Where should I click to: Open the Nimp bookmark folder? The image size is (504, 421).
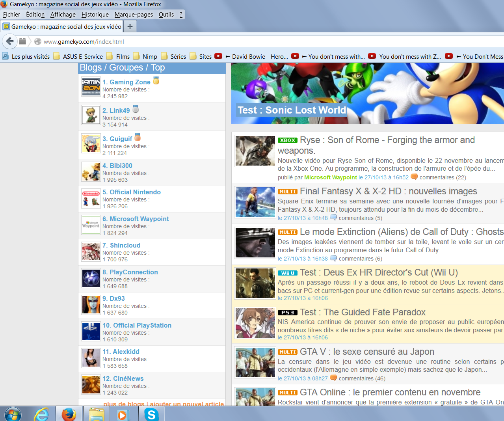tap(145, 56)
